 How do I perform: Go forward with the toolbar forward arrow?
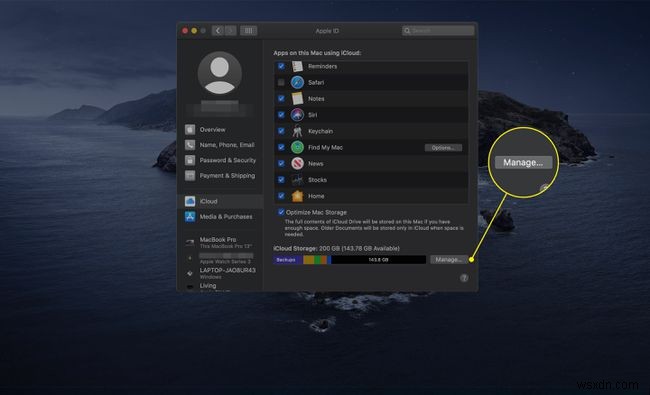point(230,31)
